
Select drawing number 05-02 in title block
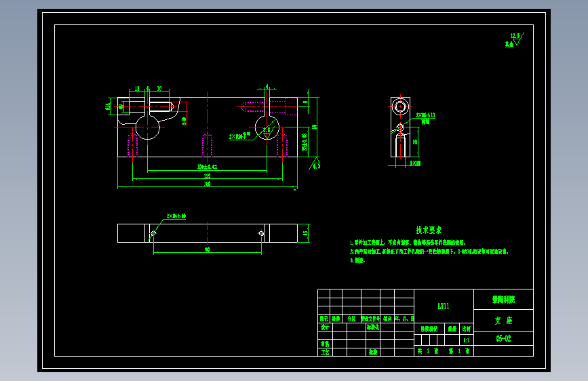(x=503, y=338)
